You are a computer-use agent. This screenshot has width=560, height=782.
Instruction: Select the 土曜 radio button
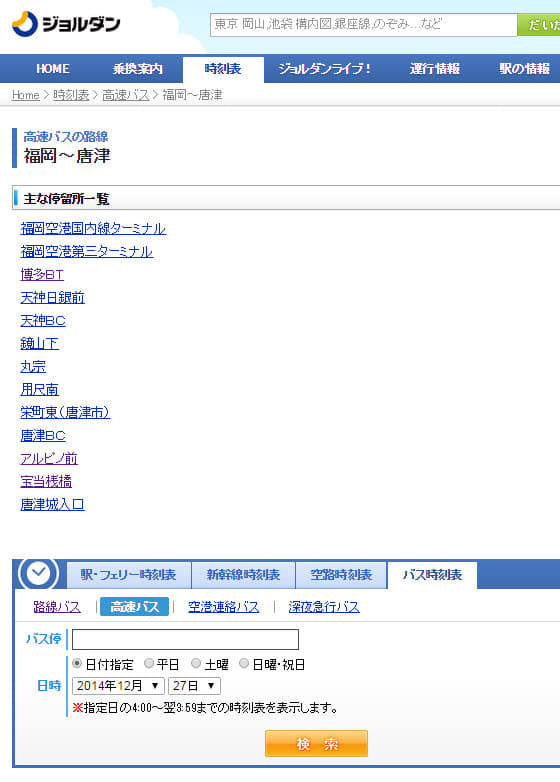tap(196, 663)
